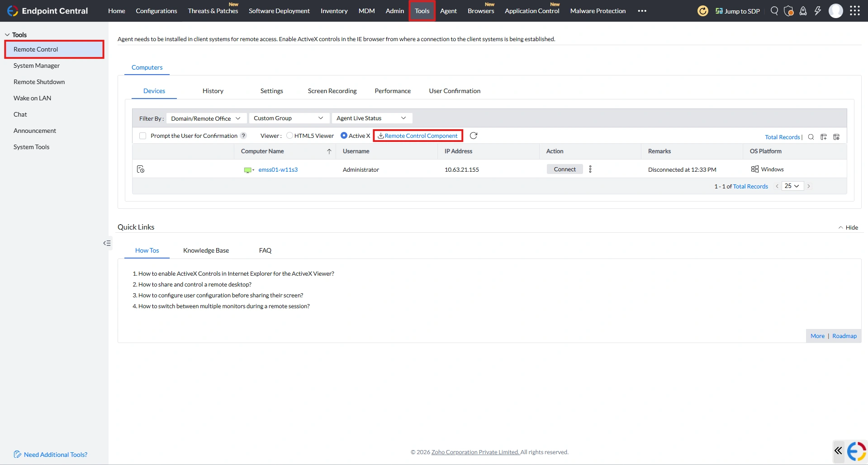The height and width of the screenshot is (465, 868).
Task: Open the emss01-w11s3 computer link
Action: coord(278,170)
